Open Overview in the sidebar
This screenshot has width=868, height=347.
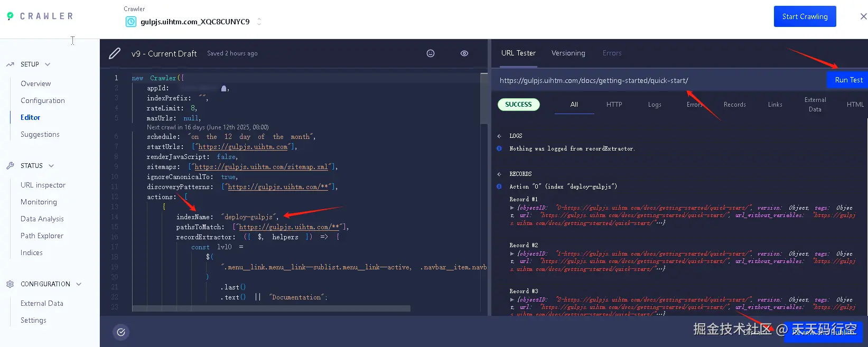pyautogui.click(x=36, y=83)
